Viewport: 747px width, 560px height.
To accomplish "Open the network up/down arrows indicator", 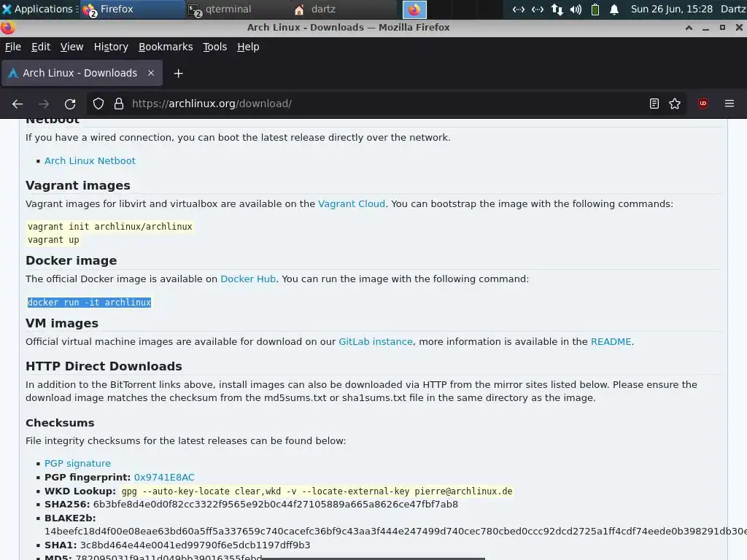I will point(557,9).
